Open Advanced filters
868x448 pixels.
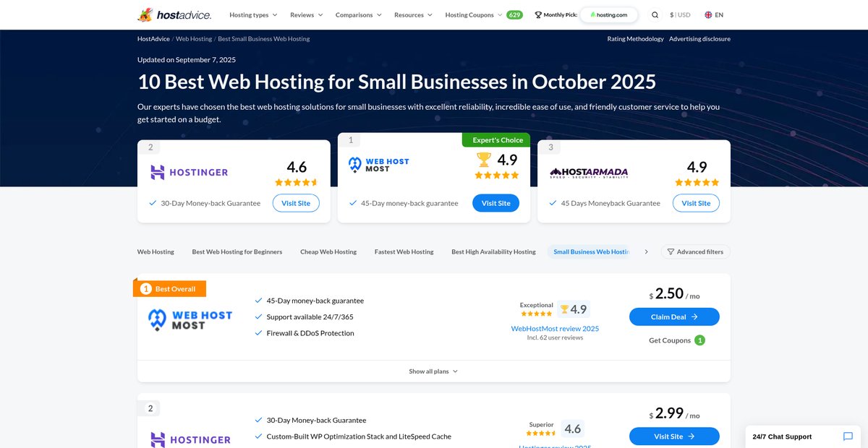pos(696,251)
